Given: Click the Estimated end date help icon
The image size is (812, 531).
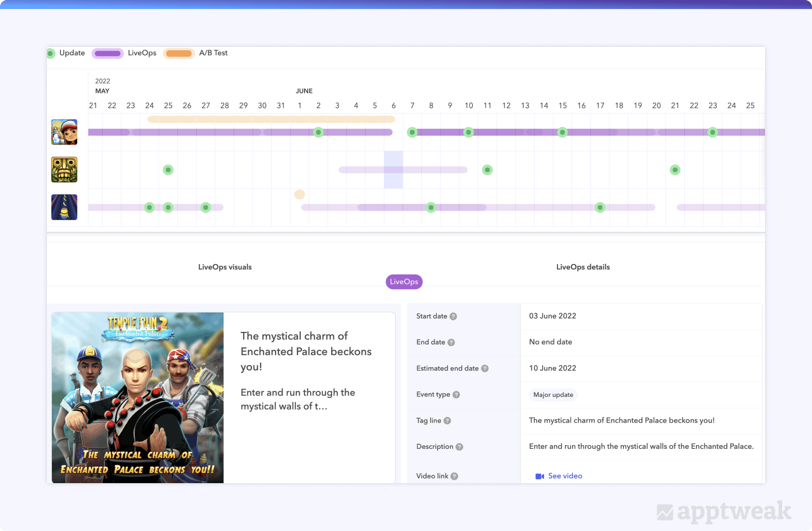Looking at the screenshot, I should click(x=485, y=368).
